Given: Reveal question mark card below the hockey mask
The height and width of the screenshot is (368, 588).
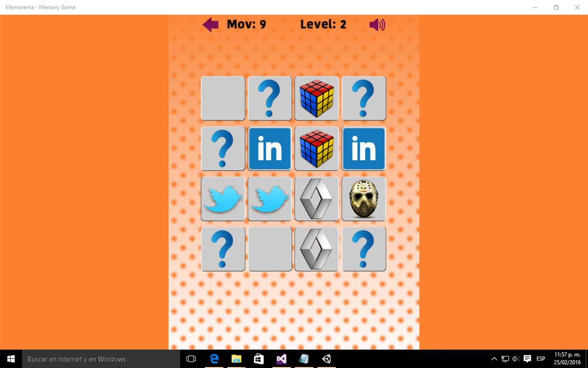Looking at the screenshot, I should click(x=364, y=249).
